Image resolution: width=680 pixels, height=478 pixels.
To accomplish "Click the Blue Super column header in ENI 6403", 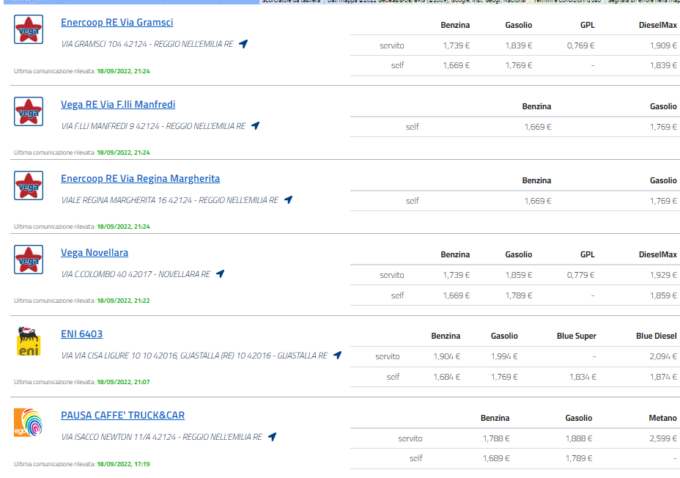I will 576,336.
